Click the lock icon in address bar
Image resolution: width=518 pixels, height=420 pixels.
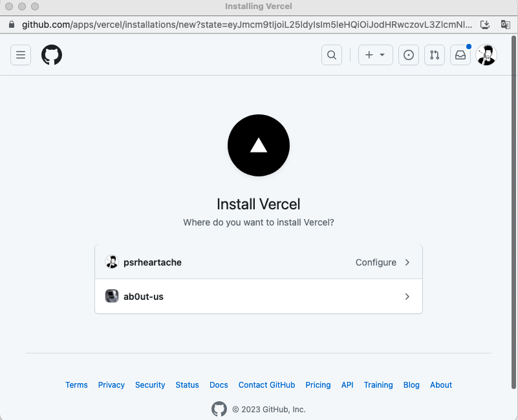(x=12, y=25)
